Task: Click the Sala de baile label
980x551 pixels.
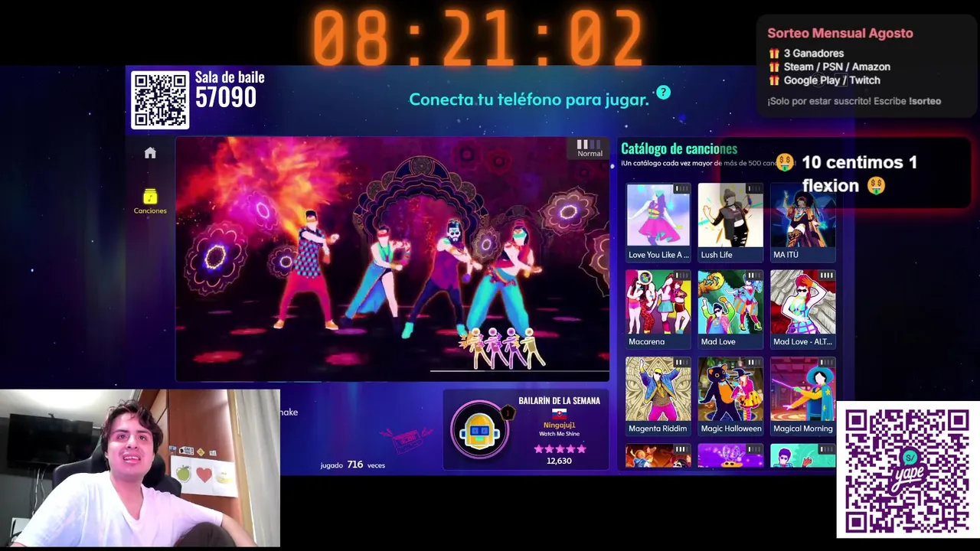Action: 230,77
